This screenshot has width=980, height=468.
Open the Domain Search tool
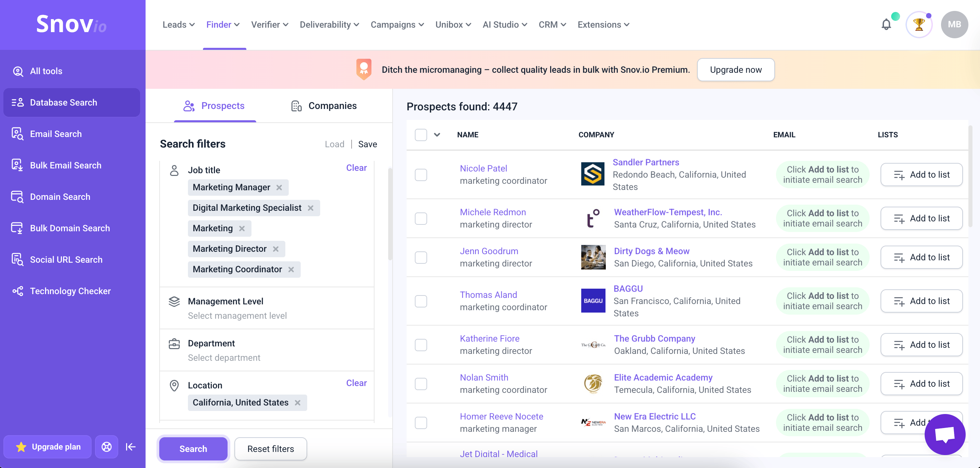(x=60, y=196)
